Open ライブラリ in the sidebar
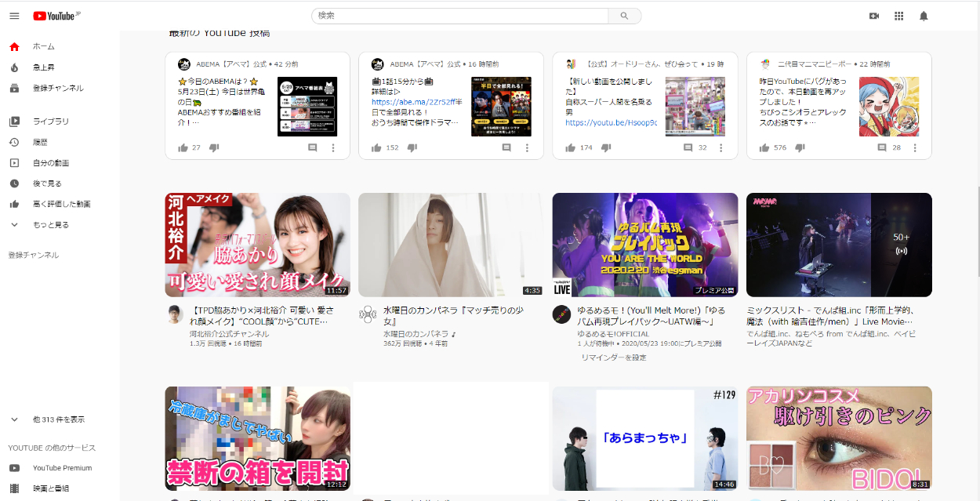 [50, 122]
